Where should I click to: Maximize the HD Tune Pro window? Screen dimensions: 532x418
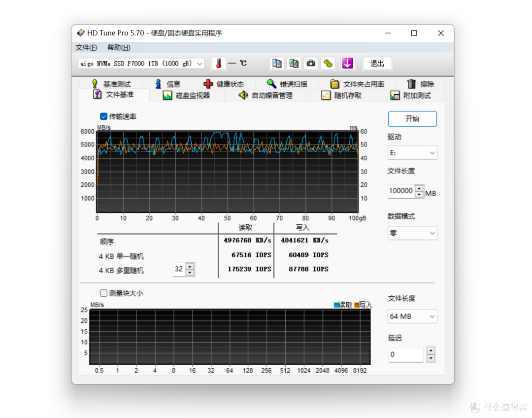[414, 33]
